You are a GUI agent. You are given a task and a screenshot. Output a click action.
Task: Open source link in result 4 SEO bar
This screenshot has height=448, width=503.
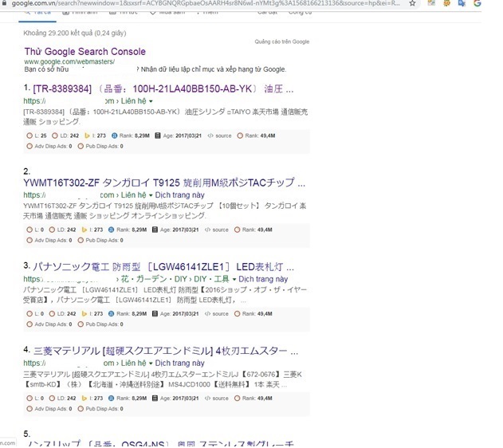coord(217,399)
